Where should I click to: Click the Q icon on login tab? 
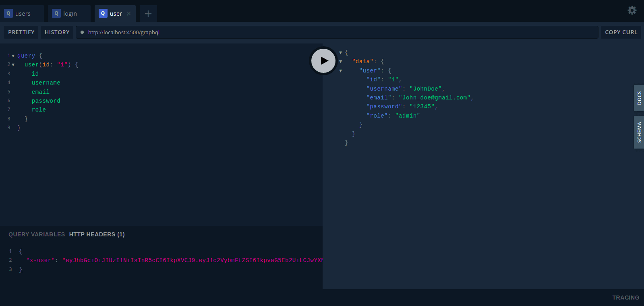(x=56, y=13)
